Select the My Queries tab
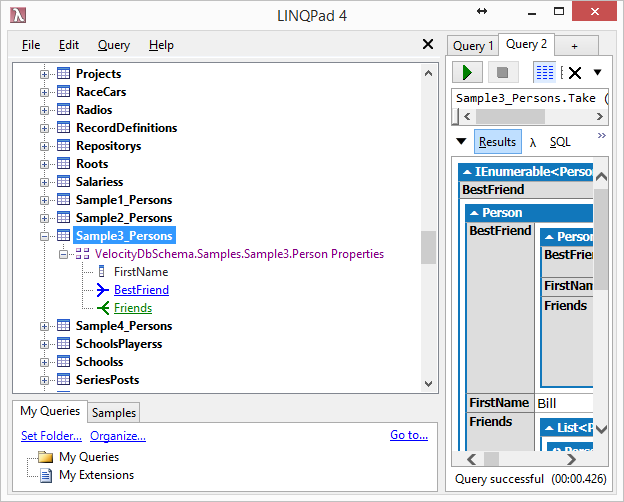The height and width of the screenshot is (502, 624). [50, 411]
